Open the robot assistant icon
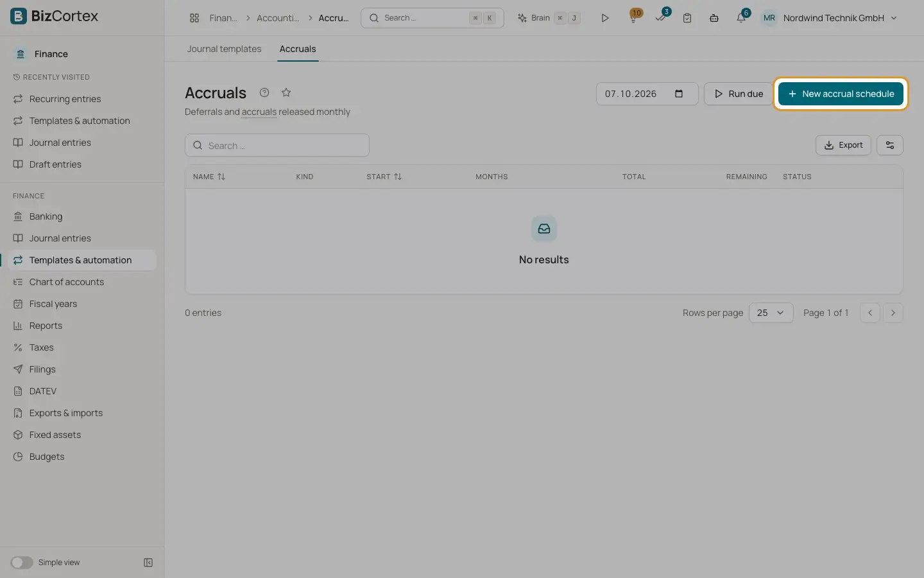 (714, 18)
